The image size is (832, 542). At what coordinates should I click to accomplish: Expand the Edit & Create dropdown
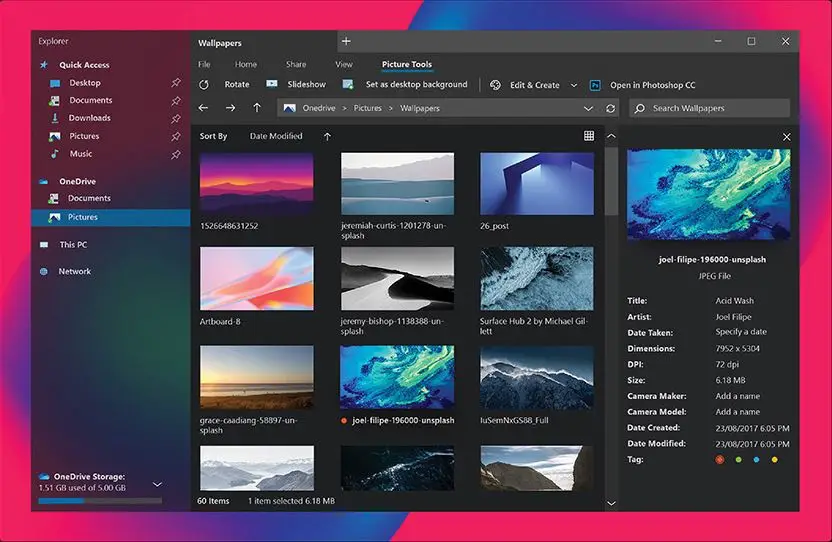tap(573, 86)
